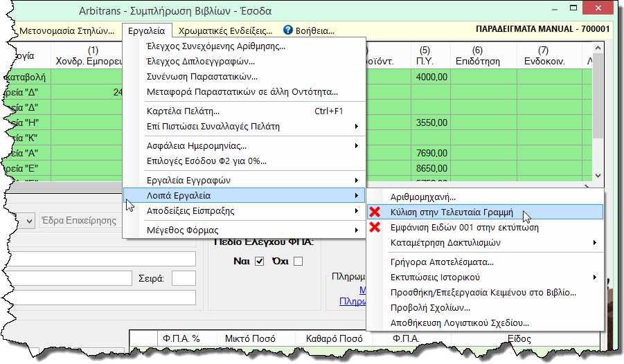Click cell value 4000,00

(x=431, y=77)
